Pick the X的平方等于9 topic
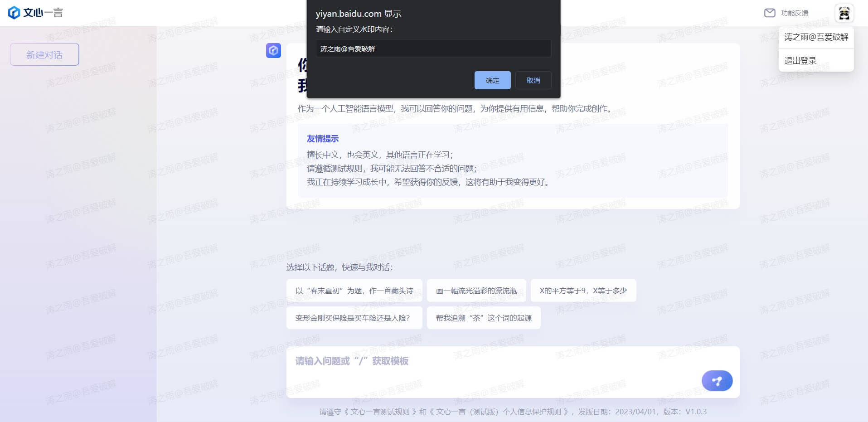Viewport: 868px width, 422px height. tap(583, 291)
